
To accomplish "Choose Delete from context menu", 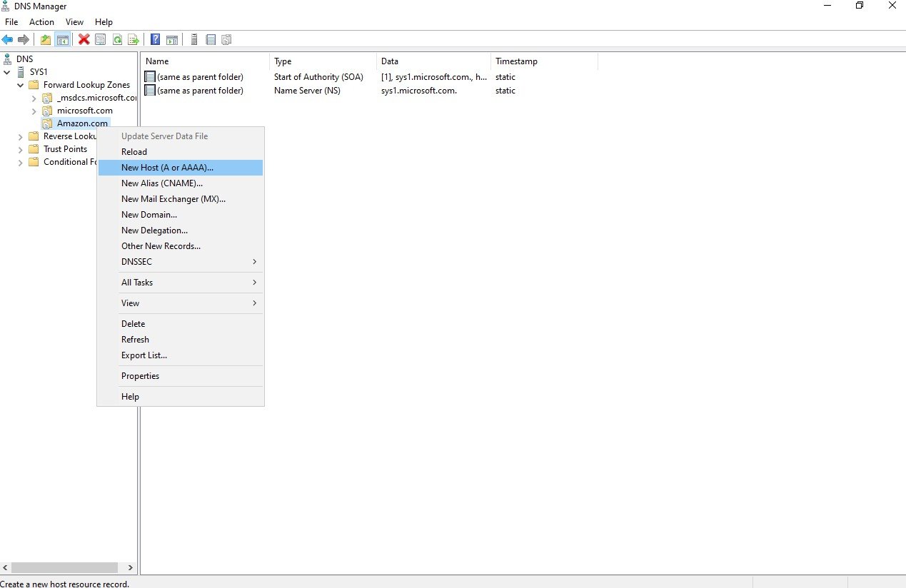I will pyautogui.click(x=181, y=324).
